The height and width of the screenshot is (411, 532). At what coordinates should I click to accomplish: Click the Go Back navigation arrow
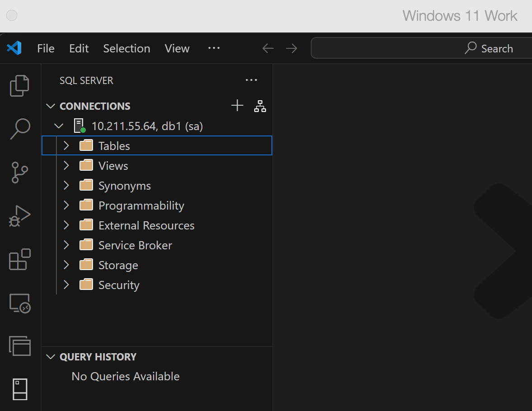click(268, 48)
